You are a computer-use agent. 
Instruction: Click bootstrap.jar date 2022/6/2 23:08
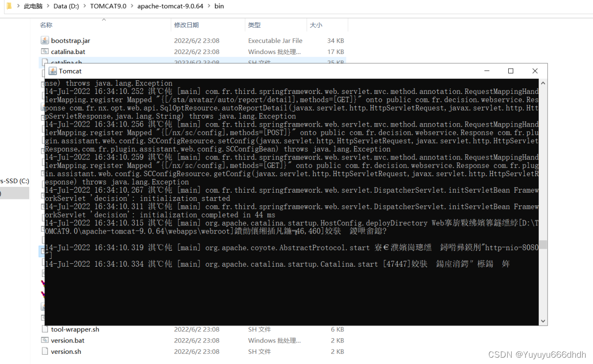tap(197, 40)
